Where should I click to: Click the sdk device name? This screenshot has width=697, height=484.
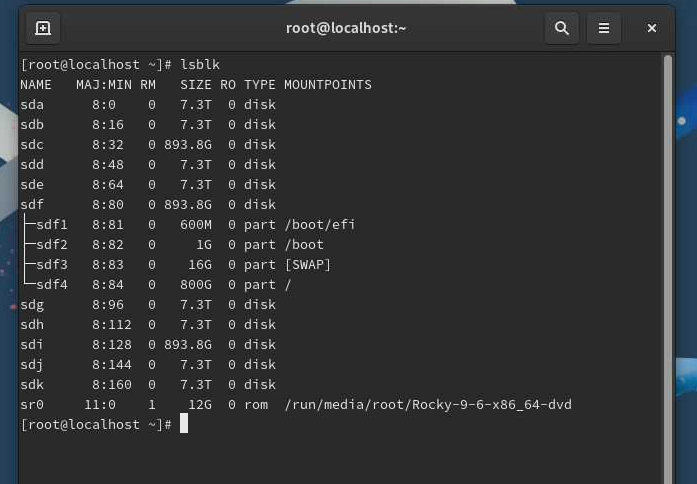32,385
